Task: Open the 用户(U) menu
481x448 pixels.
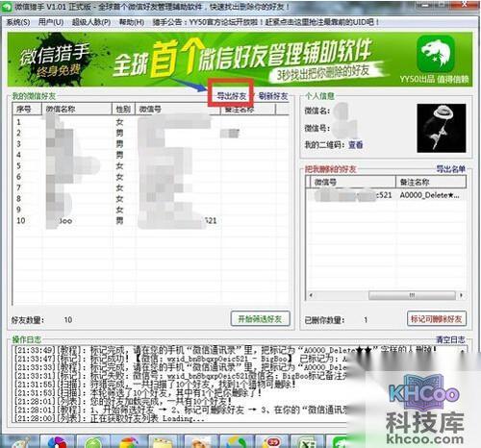Action: [51, 22]
